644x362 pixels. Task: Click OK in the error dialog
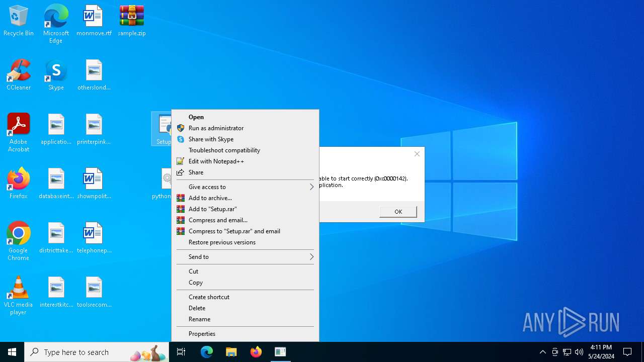click(x=398, y=212)
